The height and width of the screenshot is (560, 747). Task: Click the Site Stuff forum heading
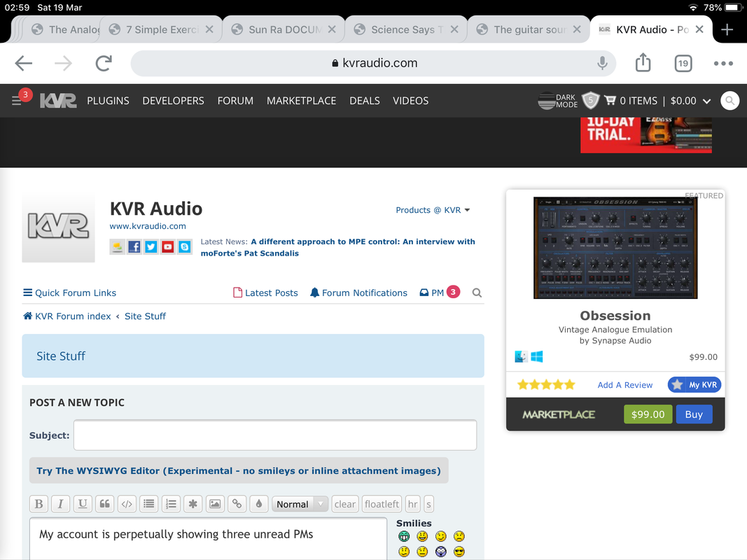[61, 356]
